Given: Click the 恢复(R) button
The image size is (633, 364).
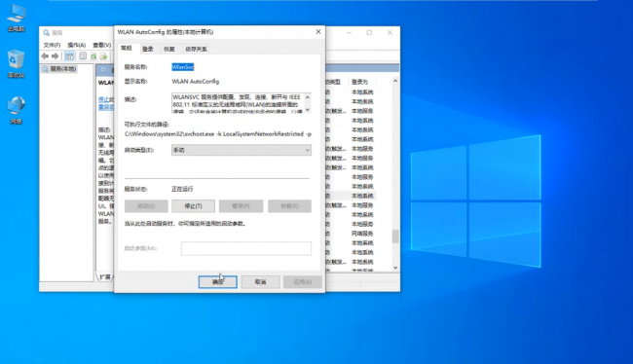Looking at the screenshot, I should (x=289, y=206).
